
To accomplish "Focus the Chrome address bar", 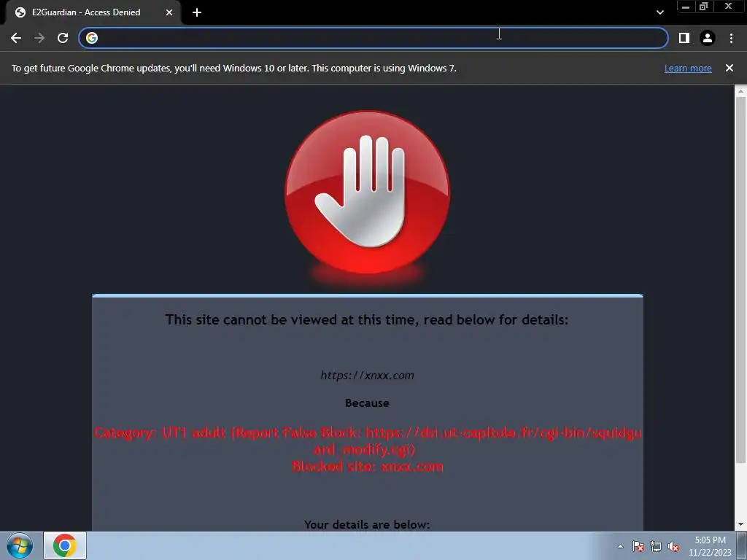I will pyautogui.click(x=373, y=38).
